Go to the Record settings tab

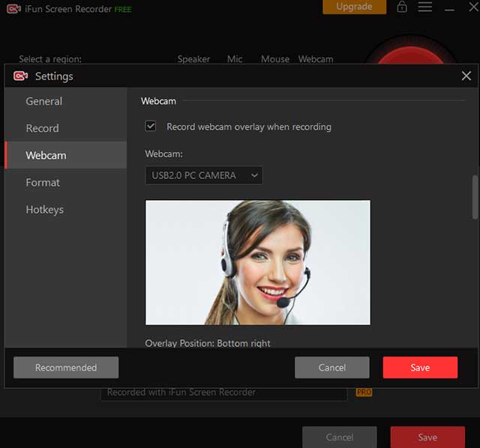coord(42,128)
